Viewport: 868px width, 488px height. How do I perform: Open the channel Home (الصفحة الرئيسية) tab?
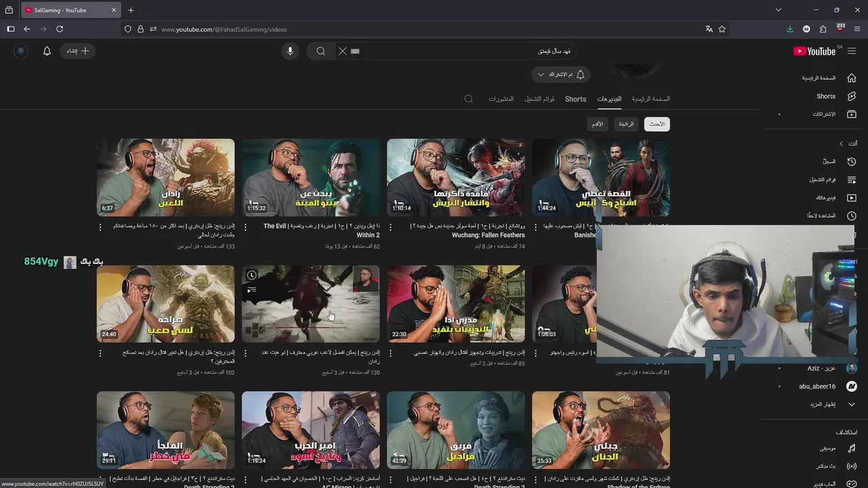coord(651,99)
